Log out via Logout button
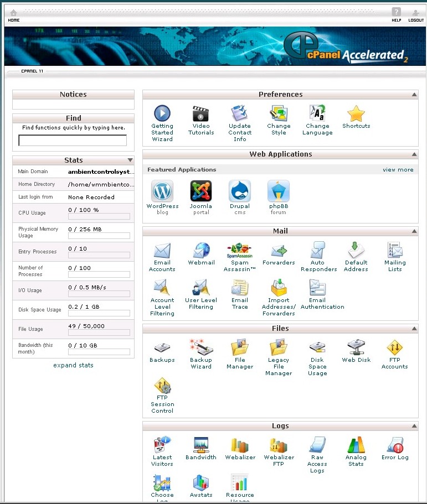427x504 pixels. click(x=416, y=15)
